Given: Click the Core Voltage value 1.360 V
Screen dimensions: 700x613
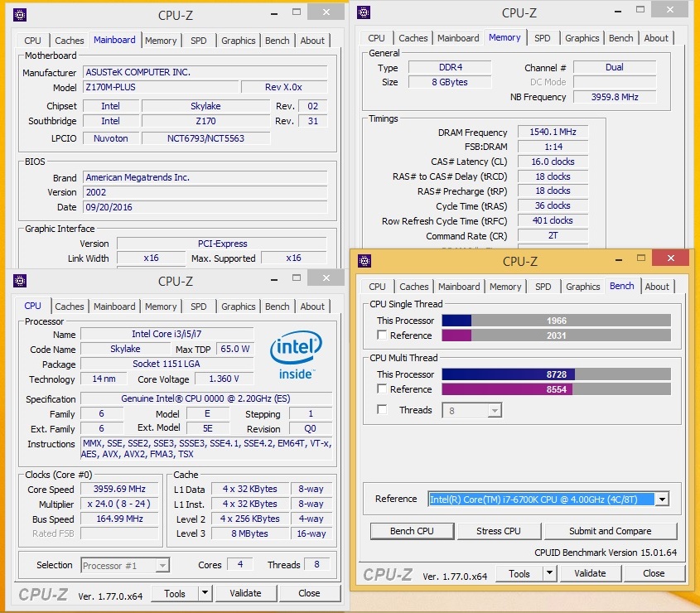Looking at the screenshot, I should point(224,379).
